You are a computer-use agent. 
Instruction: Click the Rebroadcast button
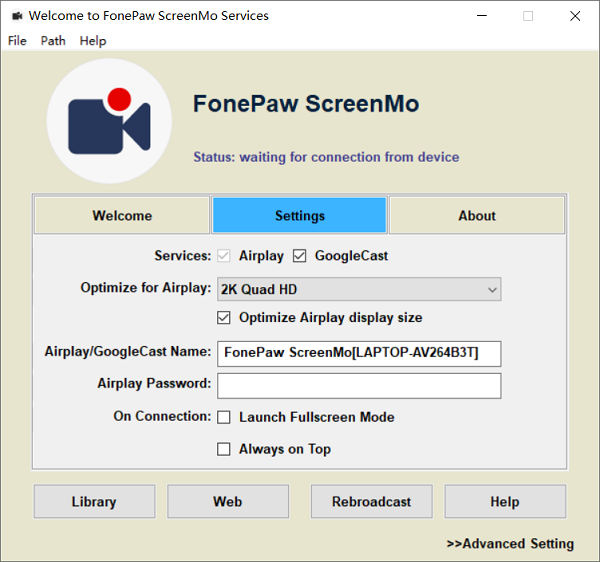(371, 502)
